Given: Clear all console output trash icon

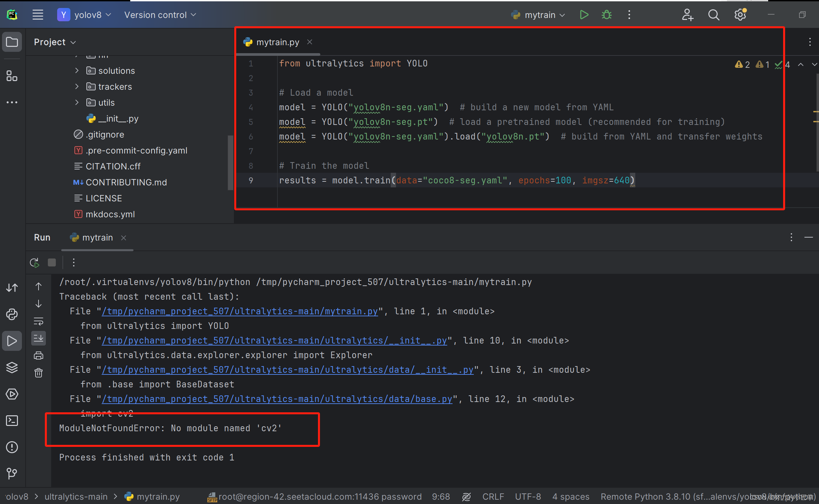Looking at the screenshot, I should (39, 373).
